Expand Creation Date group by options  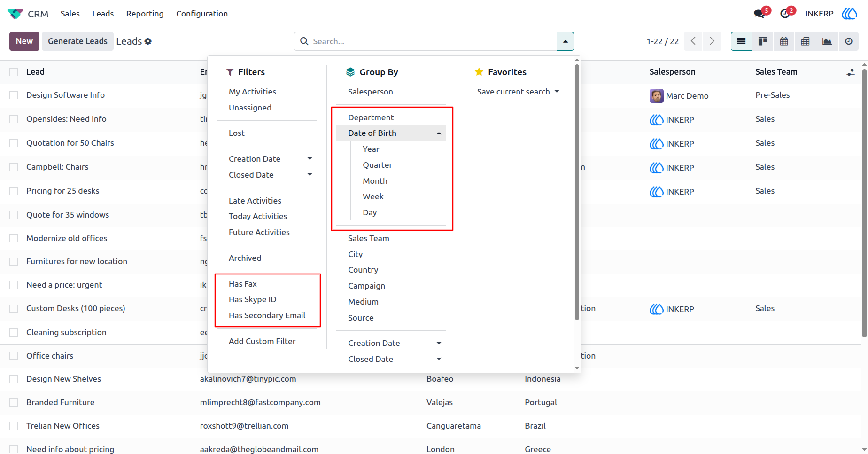439,343
